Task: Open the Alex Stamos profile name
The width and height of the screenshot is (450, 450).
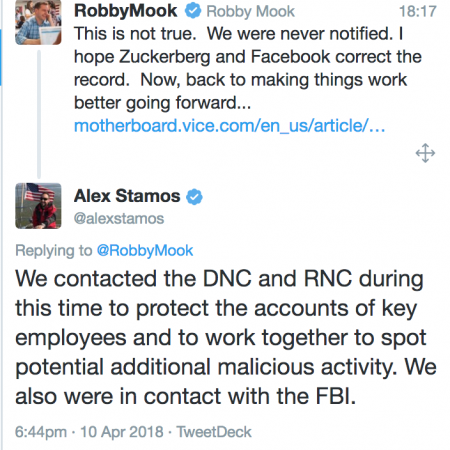Action: click(127, 196)
